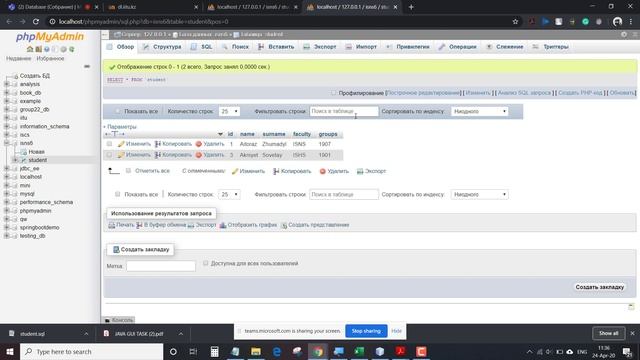The width and height of the screenshot is (640, 360).
Task: Open the Поиск tab
Action: click(235, 47)
